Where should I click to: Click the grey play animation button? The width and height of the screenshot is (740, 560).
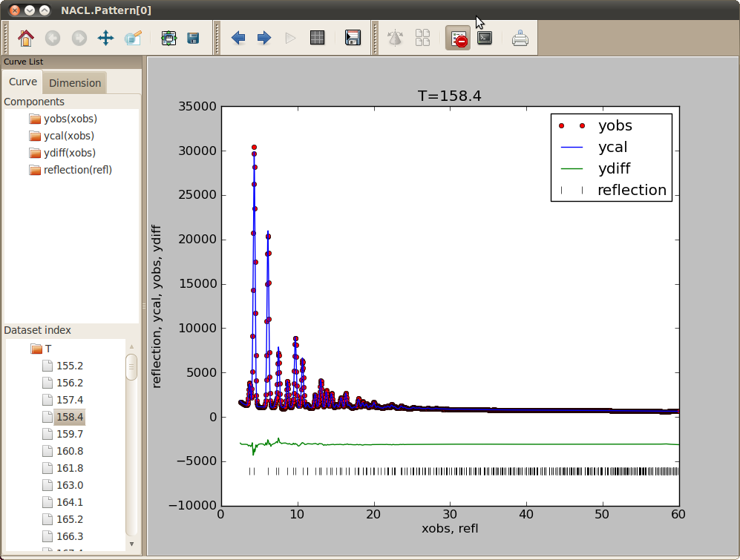pyautogui.click(x=291, y=39)
